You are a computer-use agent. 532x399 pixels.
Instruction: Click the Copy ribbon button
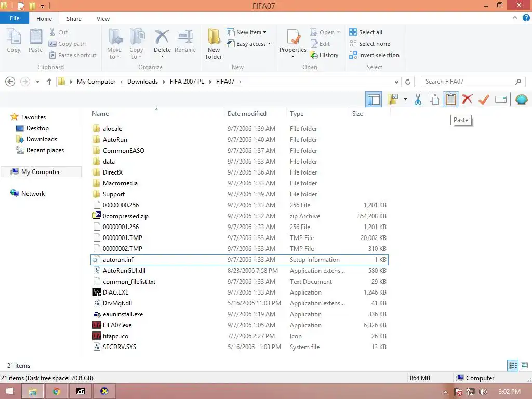point(14,41)
